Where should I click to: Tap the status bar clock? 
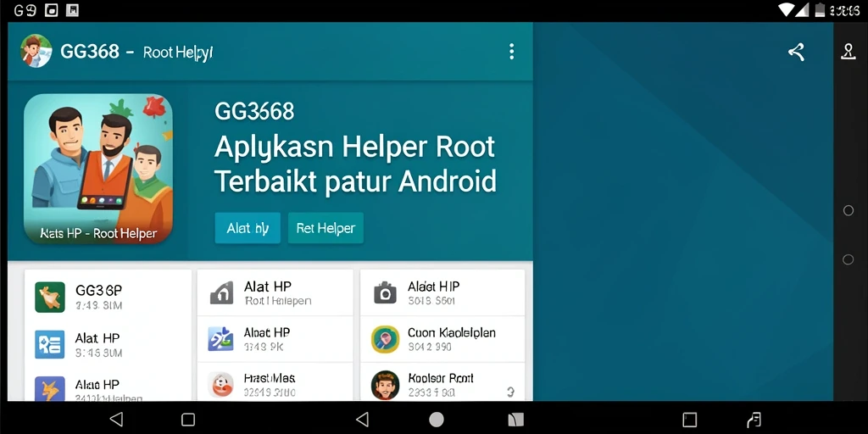[845, 10]
